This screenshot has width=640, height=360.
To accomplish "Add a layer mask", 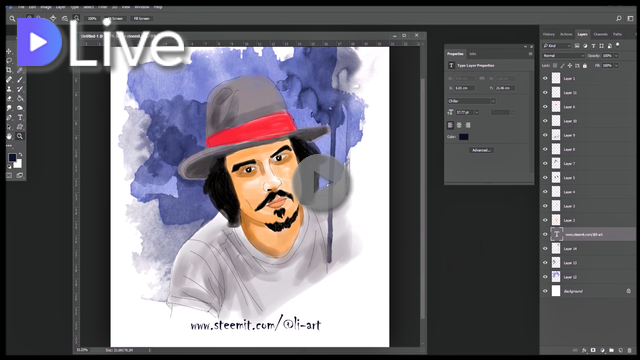I will (x=593, y=350).
